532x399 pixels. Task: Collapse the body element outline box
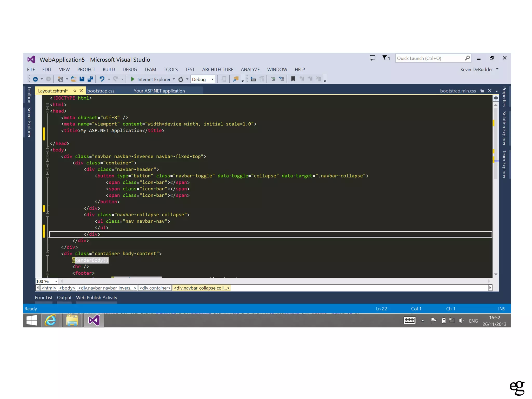pos(47,150)
